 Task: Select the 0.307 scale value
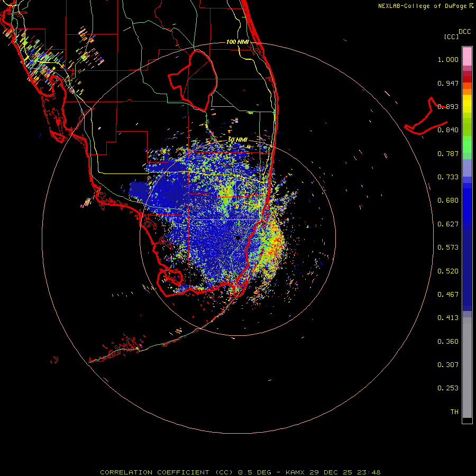[448, 365]
